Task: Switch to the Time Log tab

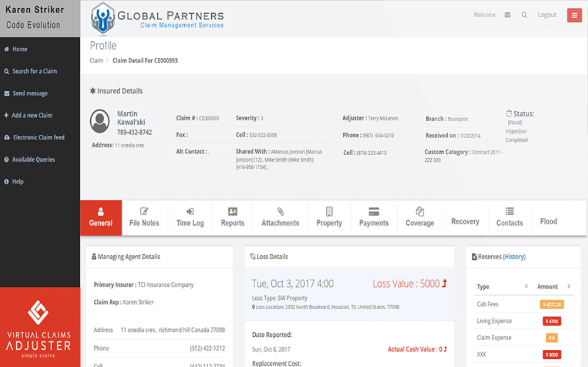Action: tap(190, 217)
